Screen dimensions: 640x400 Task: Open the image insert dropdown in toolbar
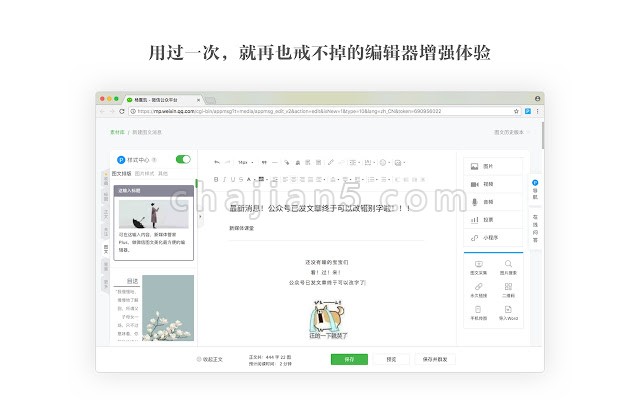click(x=400, y=162)
